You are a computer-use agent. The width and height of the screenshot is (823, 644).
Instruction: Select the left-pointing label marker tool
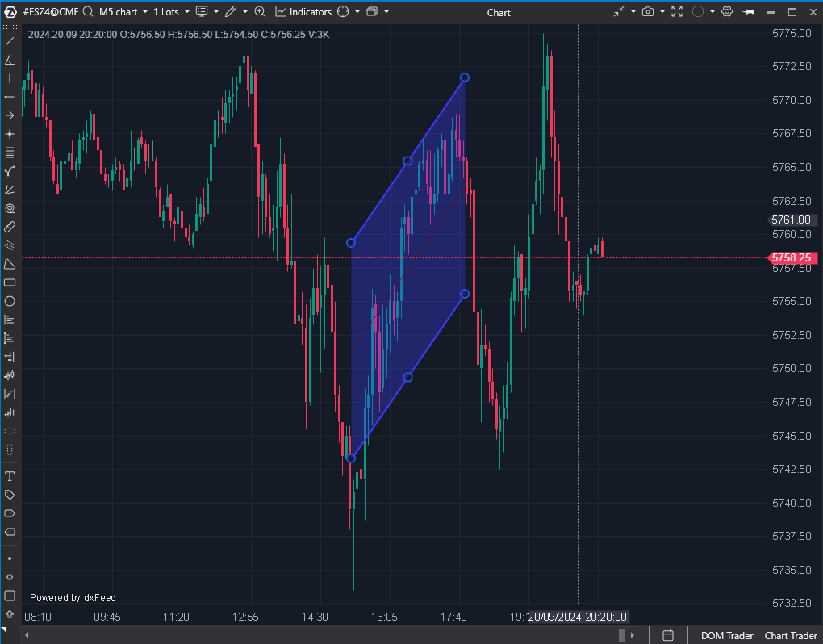tap(10, 532)
